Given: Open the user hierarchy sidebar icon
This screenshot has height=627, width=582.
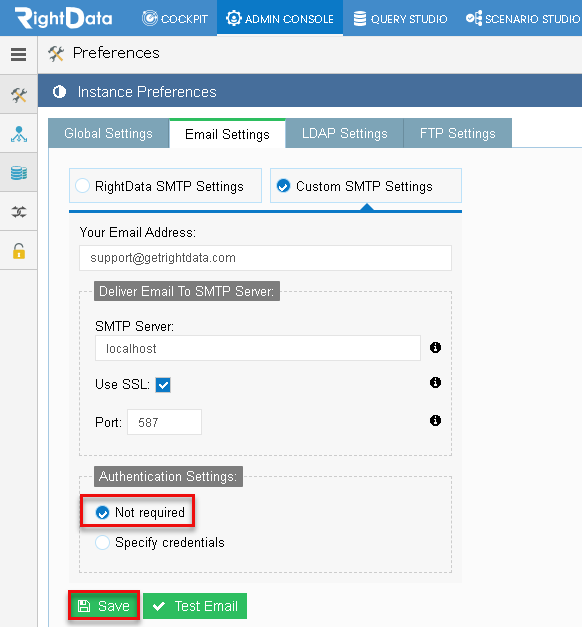Looking at the screenshot, I should tap(19, 134).
